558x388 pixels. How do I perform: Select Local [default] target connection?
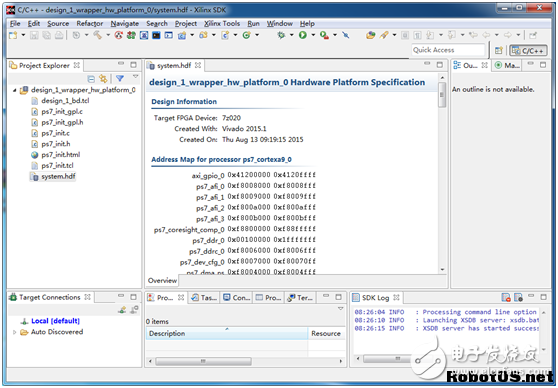coord(55,321)
